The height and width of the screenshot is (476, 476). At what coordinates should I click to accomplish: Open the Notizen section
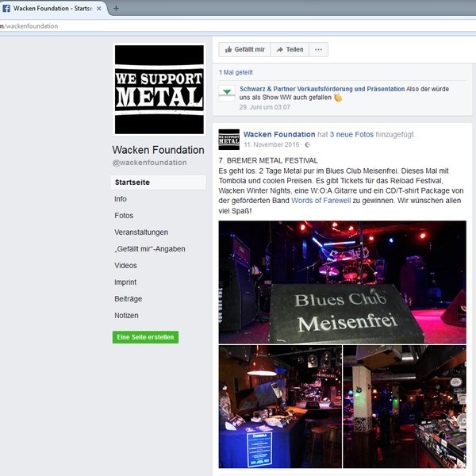[x=126, y=316]
